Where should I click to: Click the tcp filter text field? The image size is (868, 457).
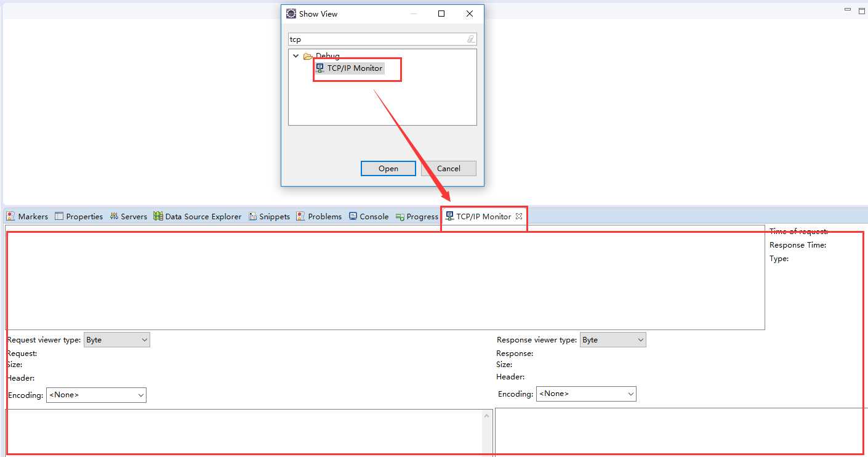(x=382, y=39)
